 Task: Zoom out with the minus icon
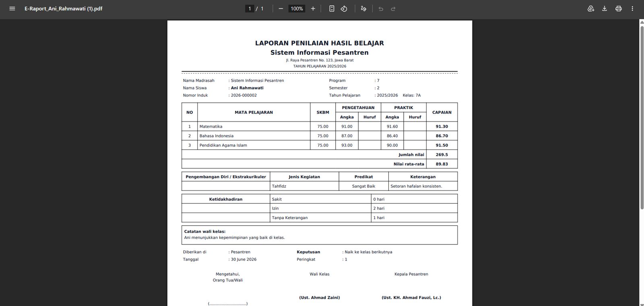click(281, 8)
